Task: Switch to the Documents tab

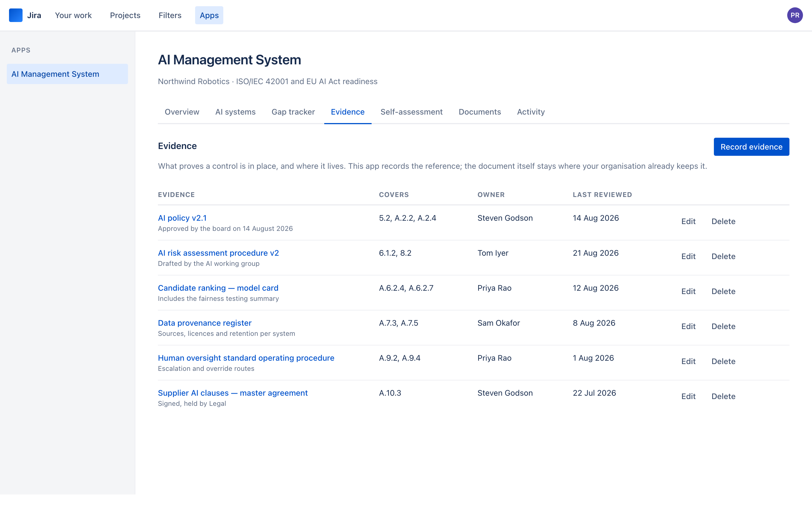Action: point(480,112)
